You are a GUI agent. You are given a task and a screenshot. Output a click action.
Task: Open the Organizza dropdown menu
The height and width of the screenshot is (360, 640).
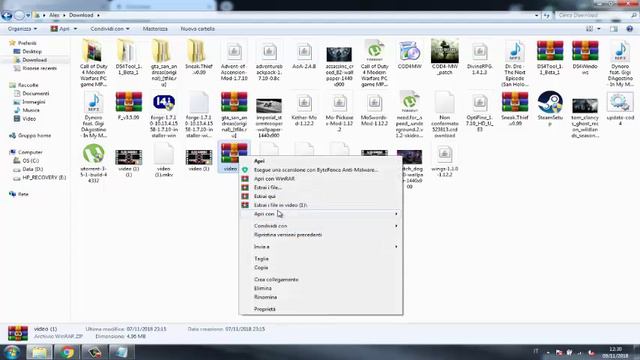22,29
